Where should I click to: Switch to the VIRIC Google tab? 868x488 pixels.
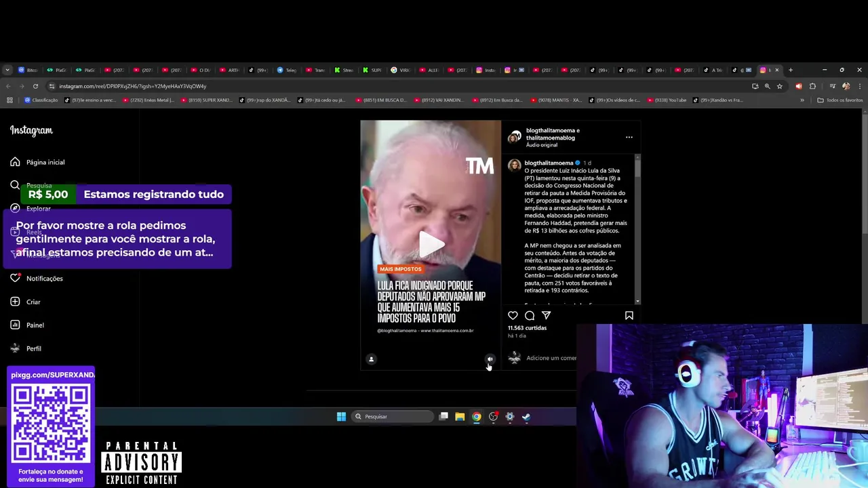point(401,70)
